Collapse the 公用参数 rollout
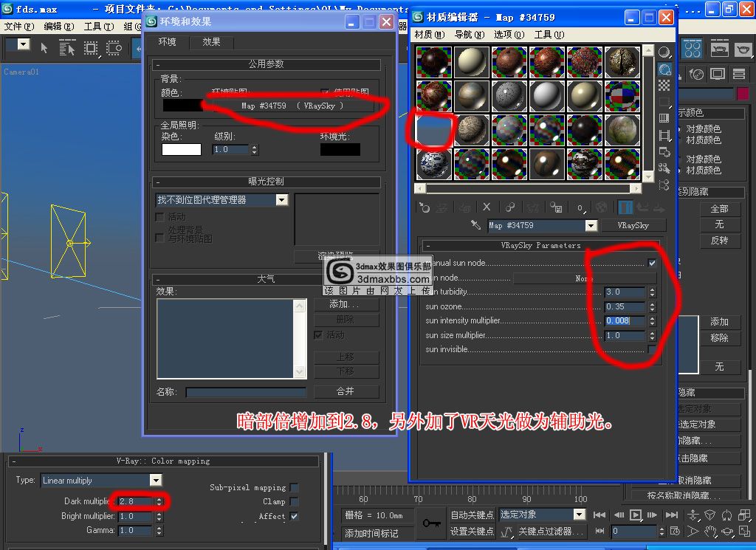This screenshot has width=756, height=550. 266,64
